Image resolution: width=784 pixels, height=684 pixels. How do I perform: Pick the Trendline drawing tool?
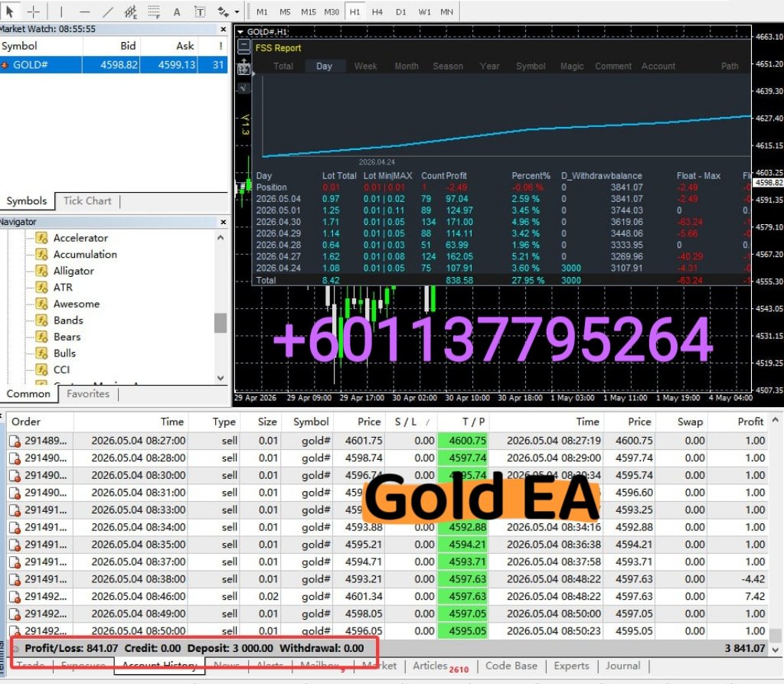[107, 11]
